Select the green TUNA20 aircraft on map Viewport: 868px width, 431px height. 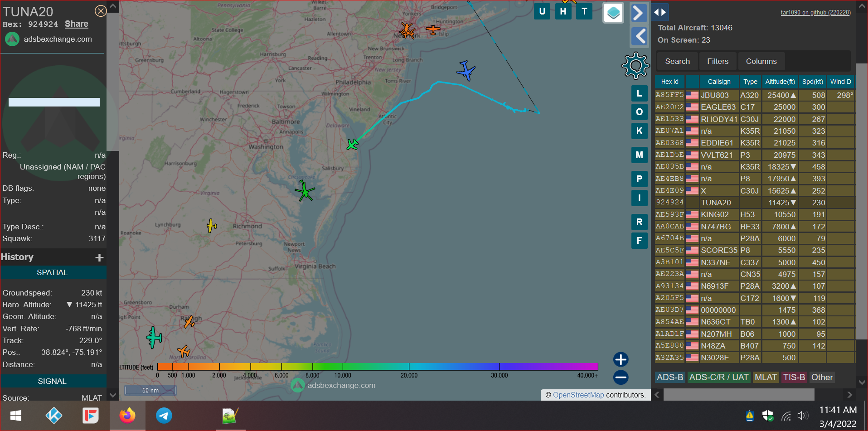click(352, 145)
